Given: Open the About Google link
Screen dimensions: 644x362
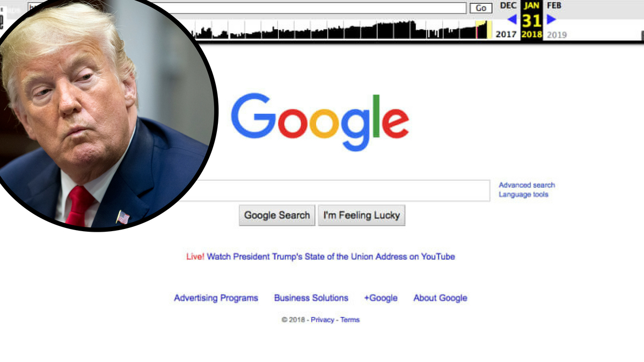Looking at the screenshot, I should 440,298.
